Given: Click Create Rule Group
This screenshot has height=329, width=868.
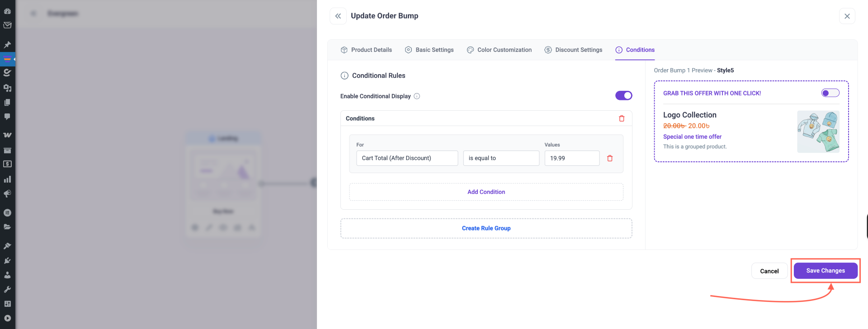Looking at the screenshot, I should pyautogui.click(x=486, y=228).
